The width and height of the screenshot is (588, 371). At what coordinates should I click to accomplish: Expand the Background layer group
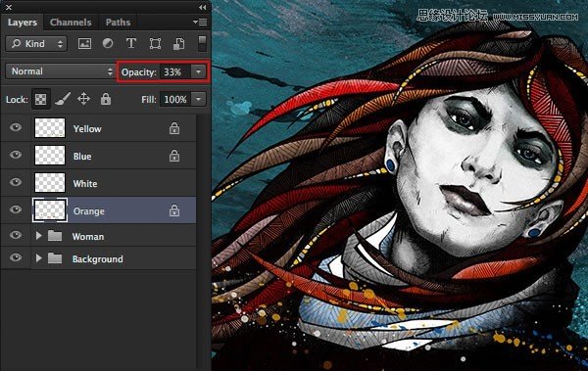38,258
